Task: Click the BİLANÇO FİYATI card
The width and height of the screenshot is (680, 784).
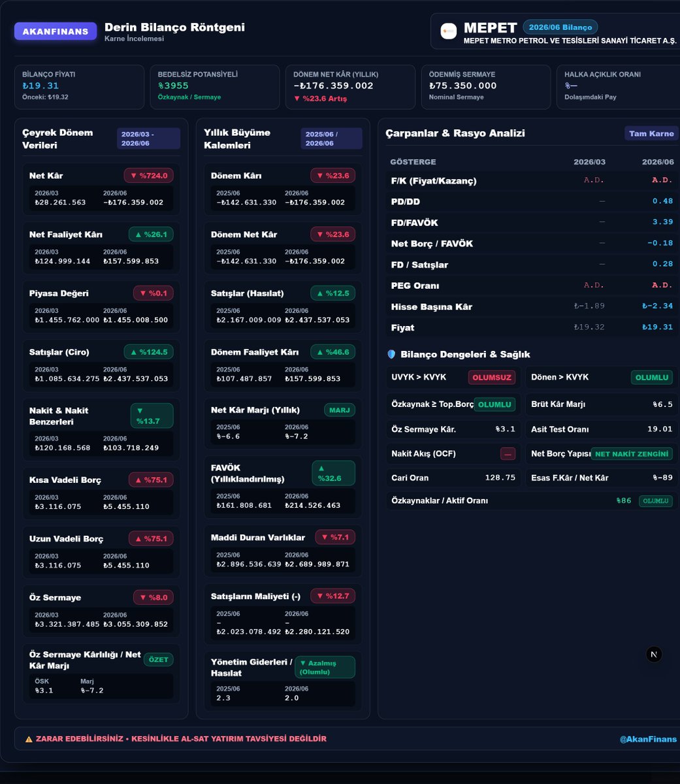Action: pos(80,87)
